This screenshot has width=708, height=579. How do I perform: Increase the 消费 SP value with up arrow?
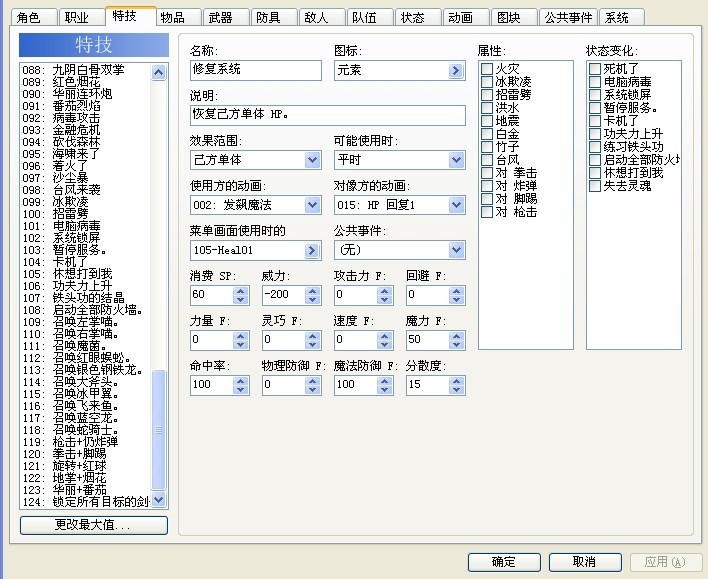241,291
